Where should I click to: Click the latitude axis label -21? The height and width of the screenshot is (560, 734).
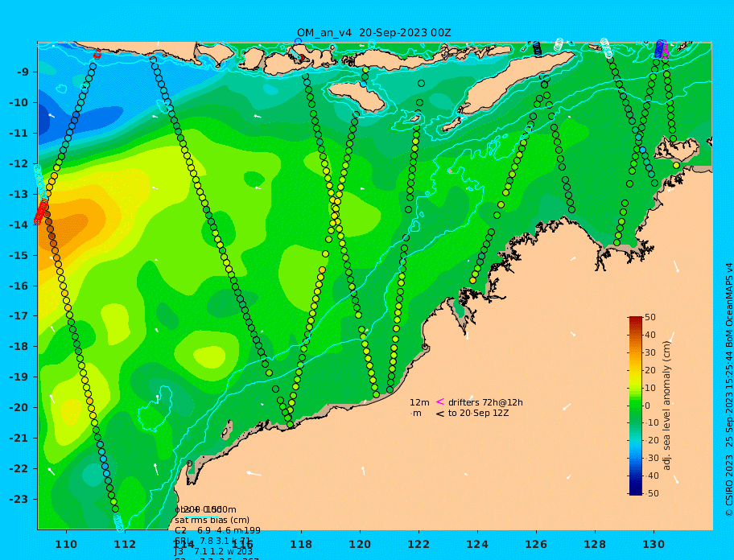(19, 439)
